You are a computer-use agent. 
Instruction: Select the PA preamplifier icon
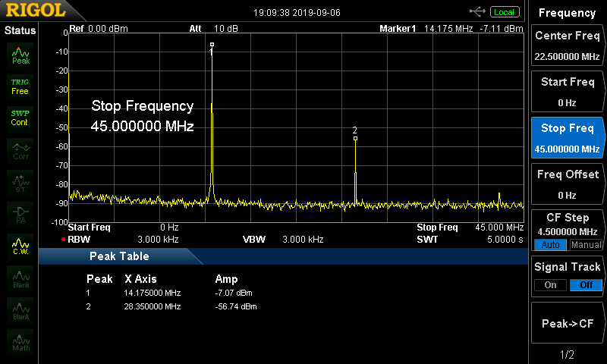tap(20, 214)
